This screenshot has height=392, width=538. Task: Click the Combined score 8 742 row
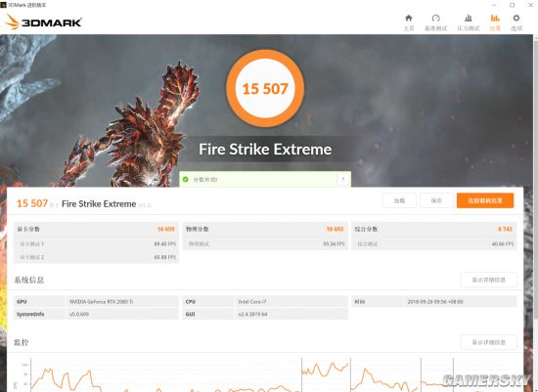click(434, 229)
